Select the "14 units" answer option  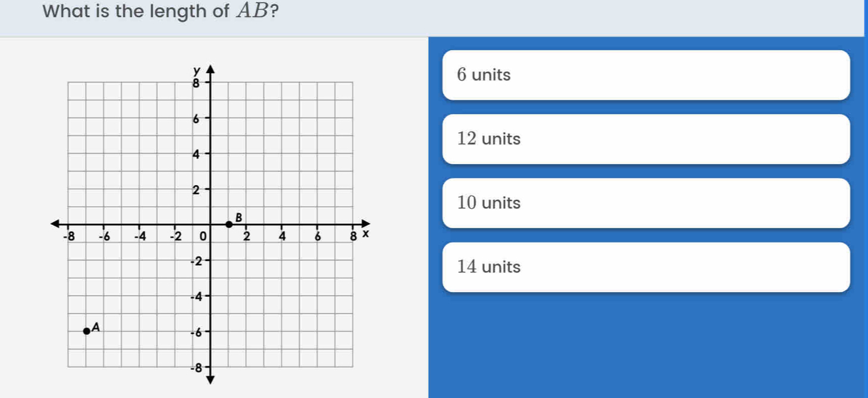point(645,268)
